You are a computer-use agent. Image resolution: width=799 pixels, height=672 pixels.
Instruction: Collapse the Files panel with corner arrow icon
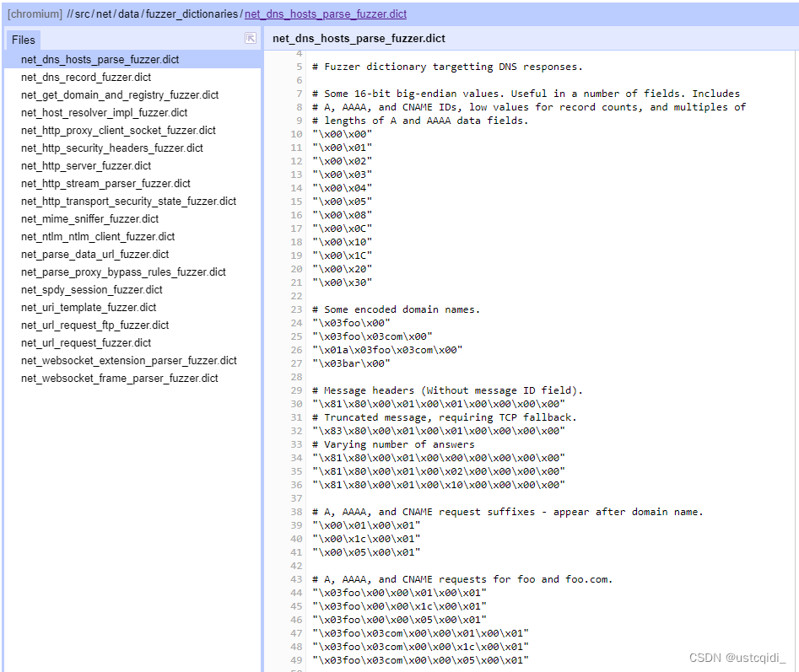[251, 38]
